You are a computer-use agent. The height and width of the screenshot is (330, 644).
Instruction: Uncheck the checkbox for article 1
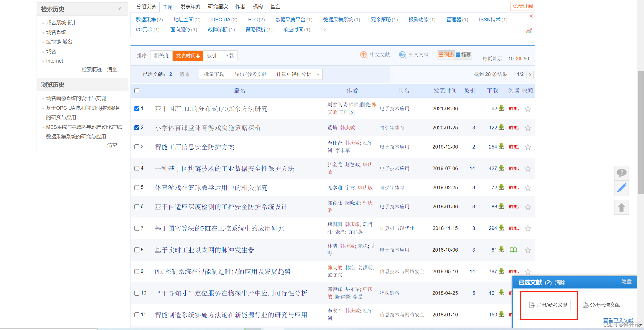(137, 109)
